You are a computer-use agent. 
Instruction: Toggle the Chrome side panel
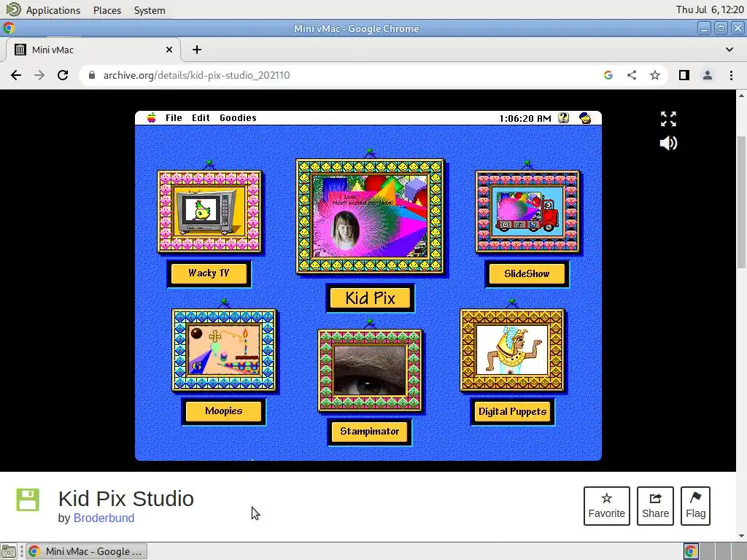pyautogui.click(x=684, y=75)
